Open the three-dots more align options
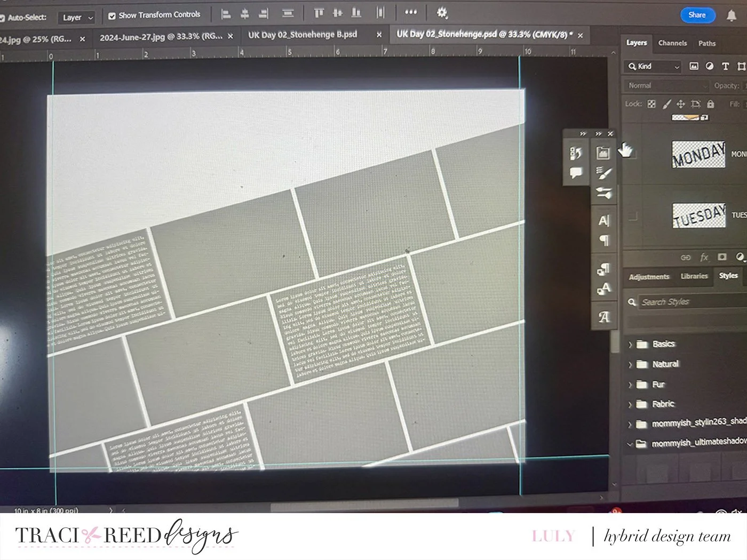The width and height of the screenshot is (747, 560). coord(411,12)
